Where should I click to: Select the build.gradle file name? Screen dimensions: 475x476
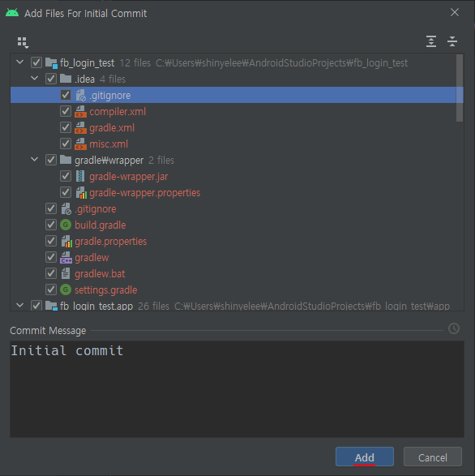point(101,225)
